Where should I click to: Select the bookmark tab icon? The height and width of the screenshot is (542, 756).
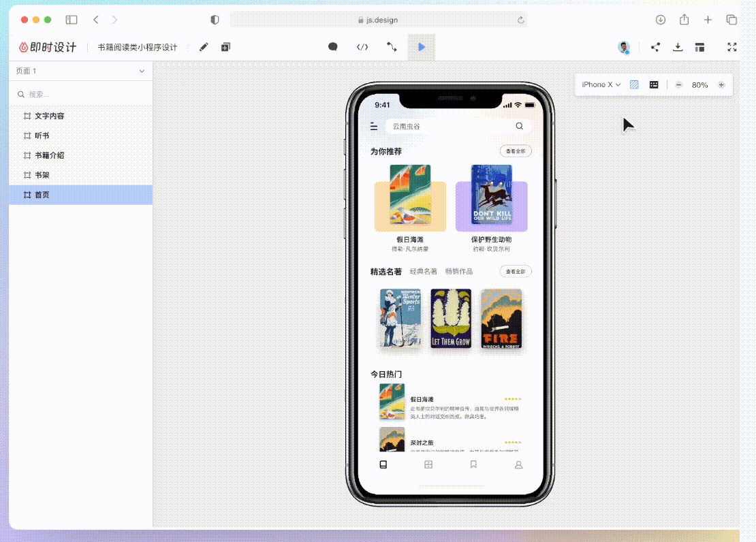pyautogui.click(x=473, y=464)
